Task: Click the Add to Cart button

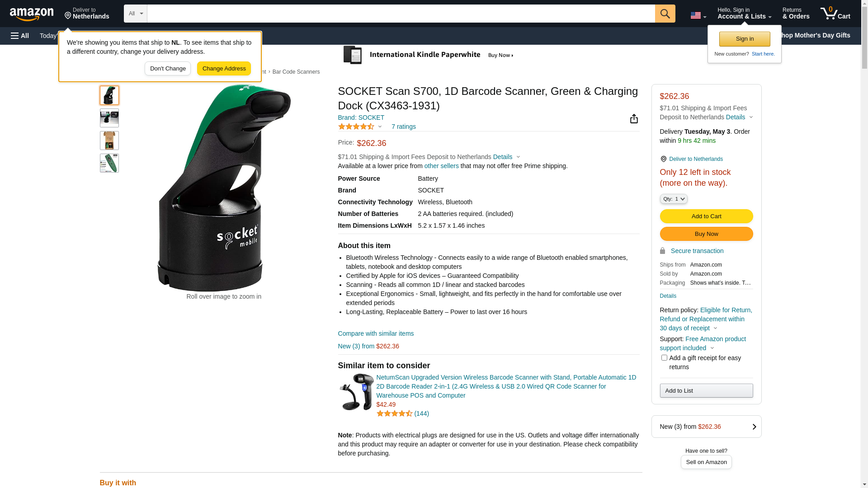Action: point(706,216)
